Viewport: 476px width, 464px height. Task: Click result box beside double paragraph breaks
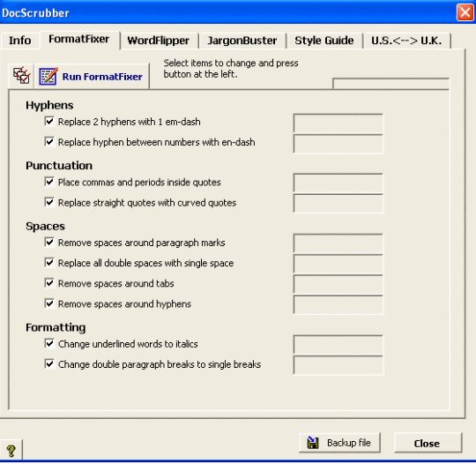338,365
